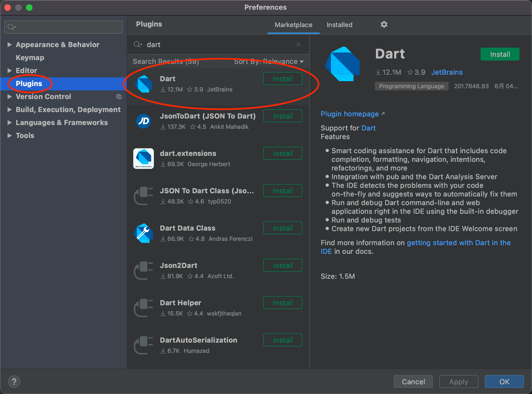Focus the plugin search field containing dart
The image size is (532, 394).
218,44
